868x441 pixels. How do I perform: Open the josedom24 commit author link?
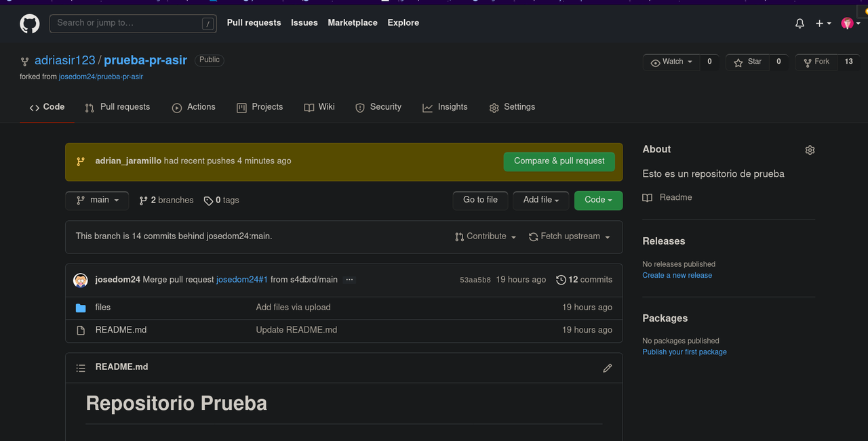[x=118, y=280]
